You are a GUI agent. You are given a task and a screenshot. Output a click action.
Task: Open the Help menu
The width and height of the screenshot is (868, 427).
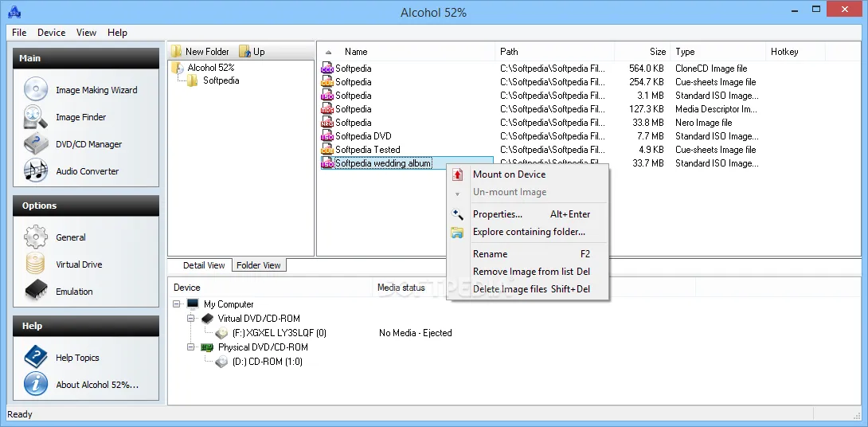[x=117, y=33]
